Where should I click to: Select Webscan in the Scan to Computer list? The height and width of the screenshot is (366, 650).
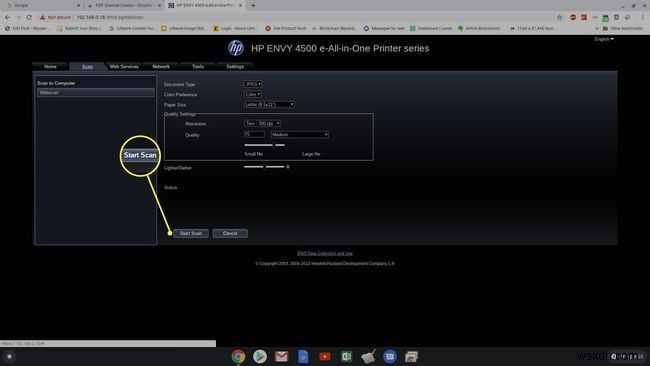point(96,93)
